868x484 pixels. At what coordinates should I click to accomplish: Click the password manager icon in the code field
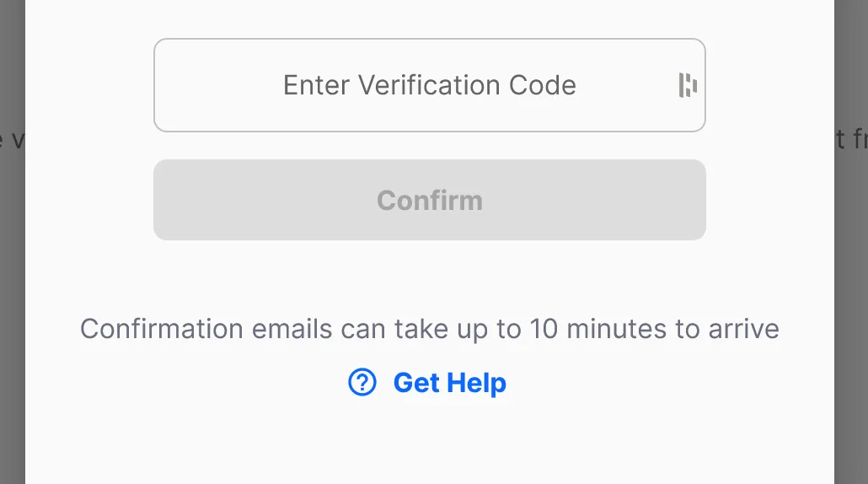tap(688, 85)
